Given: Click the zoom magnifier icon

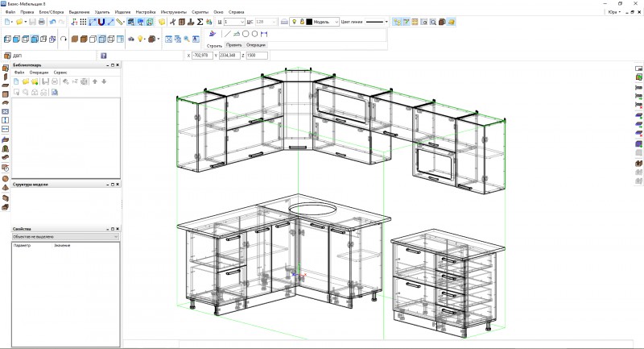Looking at the screenshot, I should click(187, 39).
